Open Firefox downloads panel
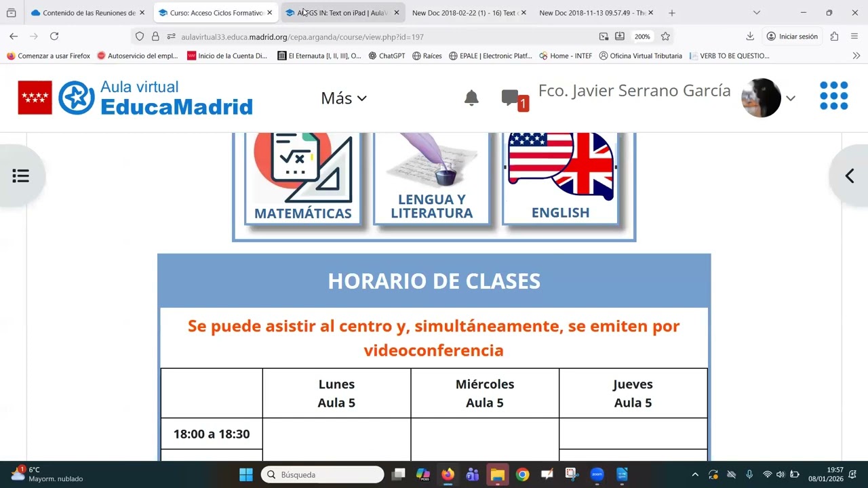Viewport: 868px width, 488px height. pyautogui.click(x=749, y=37)
